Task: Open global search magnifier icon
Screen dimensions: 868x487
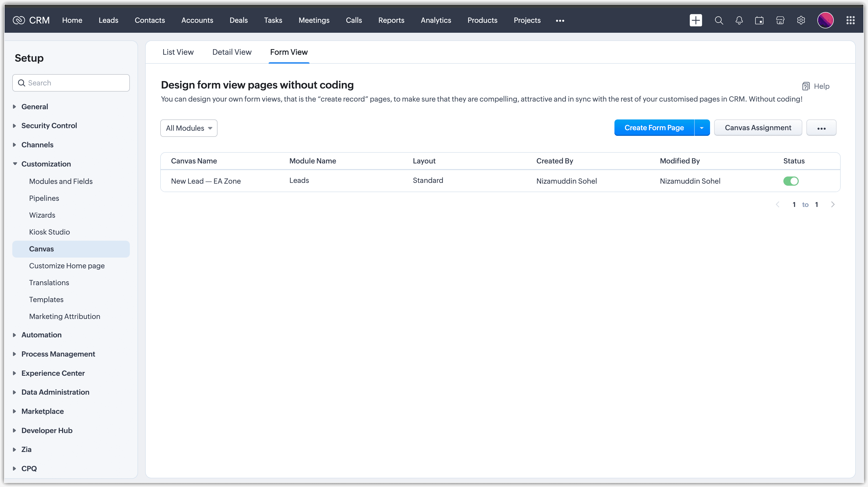Action: (x=719, y=20)
